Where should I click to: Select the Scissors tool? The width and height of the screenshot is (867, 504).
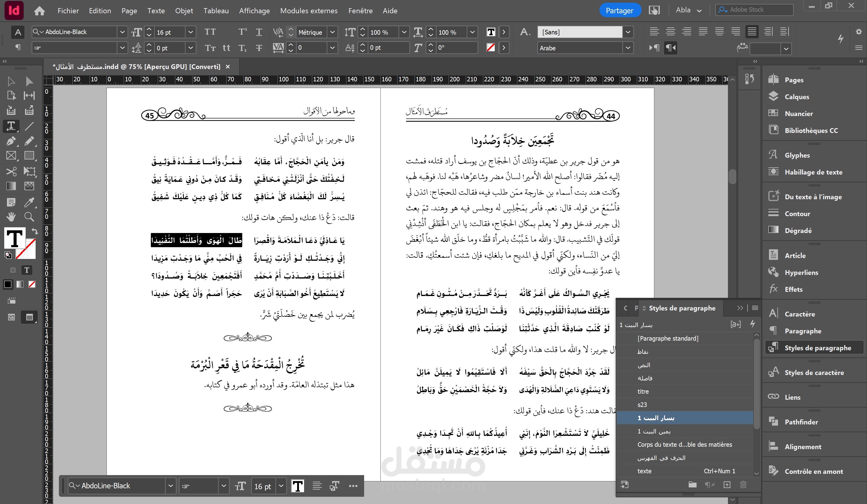pyautogui.click(x=11, y=171)
